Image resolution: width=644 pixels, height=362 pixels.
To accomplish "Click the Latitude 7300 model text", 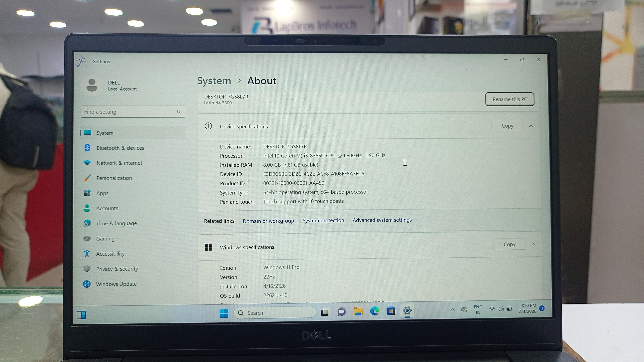I will tap(218, 103).
